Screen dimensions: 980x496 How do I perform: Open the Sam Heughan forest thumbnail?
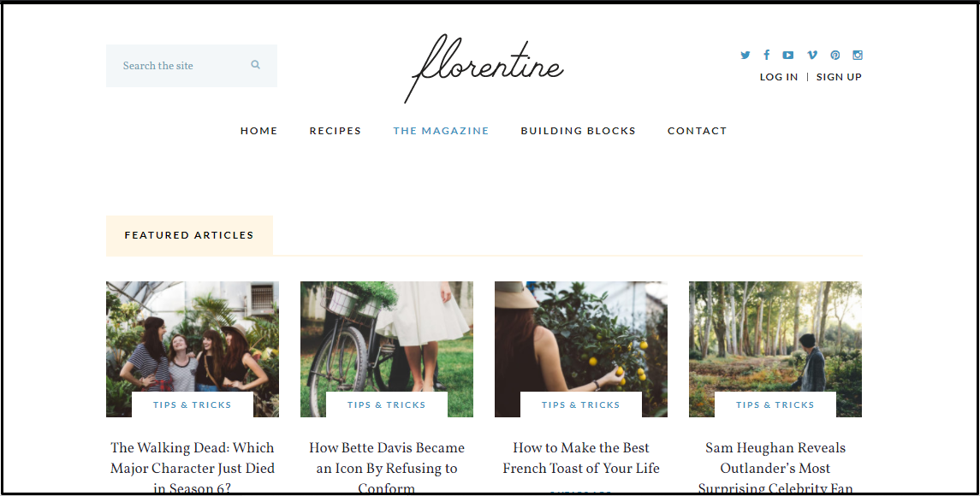775,349
